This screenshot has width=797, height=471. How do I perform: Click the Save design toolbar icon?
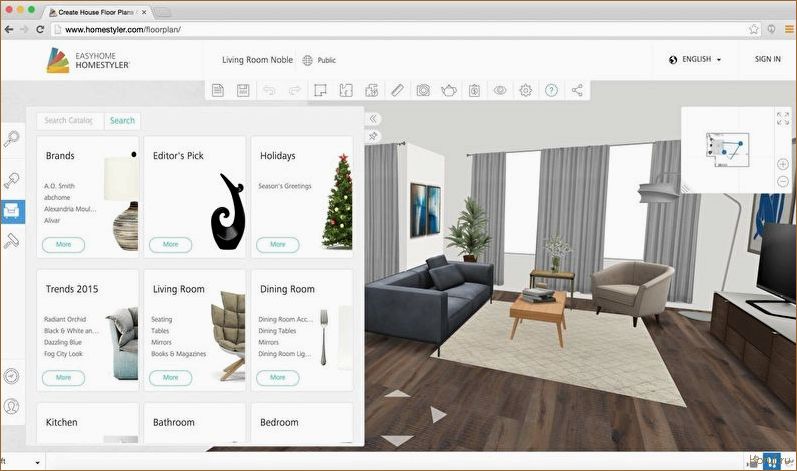[x=243, y=90]
